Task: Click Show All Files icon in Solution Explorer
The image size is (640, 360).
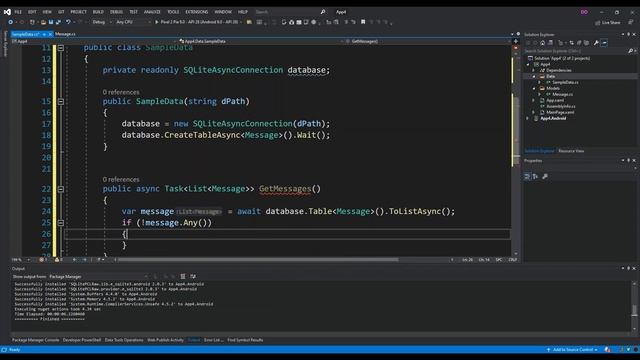Action: [586, 43]
